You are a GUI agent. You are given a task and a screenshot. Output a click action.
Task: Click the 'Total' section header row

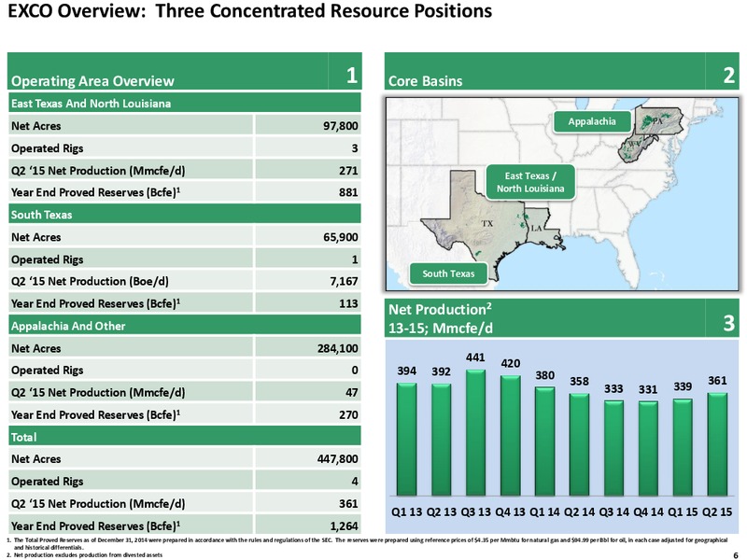pyautogui.click(x=184, y=437)
